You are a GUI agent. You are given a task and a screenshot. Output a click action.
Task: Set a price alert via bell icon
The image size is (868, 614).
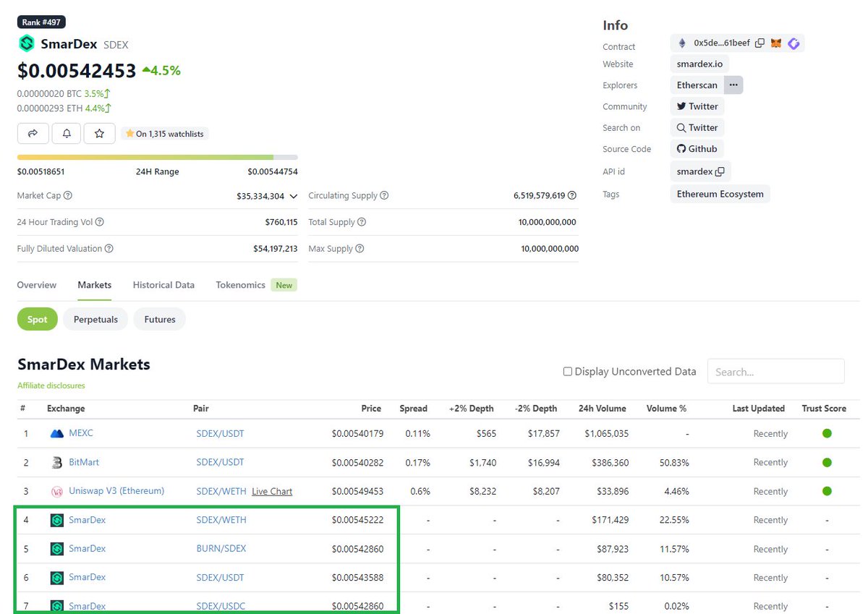[x=66, y=133]
